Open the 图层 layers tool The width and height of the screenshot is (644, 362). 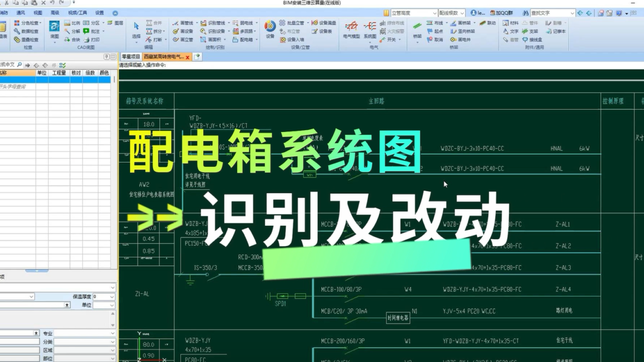115,23
